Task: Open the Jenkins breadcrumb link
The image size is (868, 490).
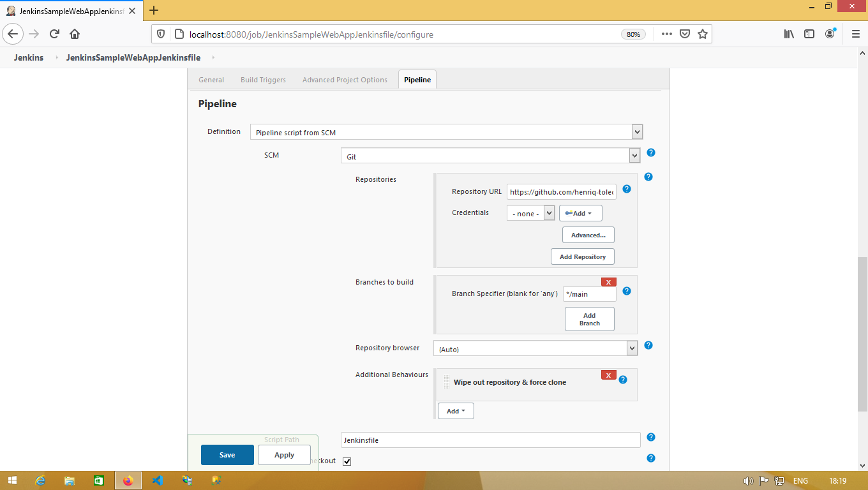Action: click(29, 57)
